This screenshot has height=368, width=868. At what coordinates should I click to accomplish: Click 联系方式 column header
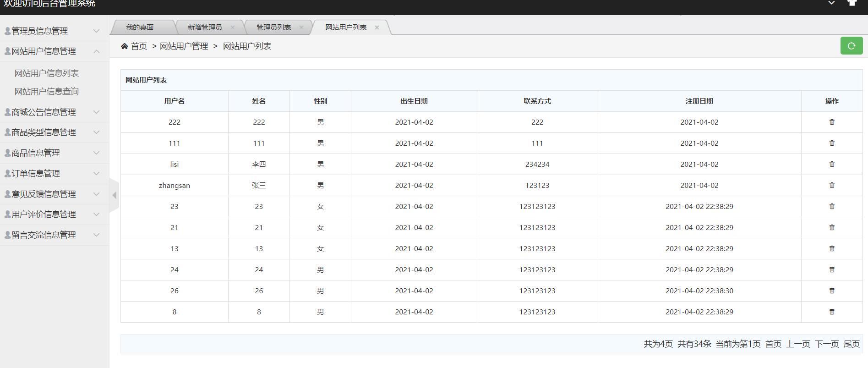(x=537, y=101)
